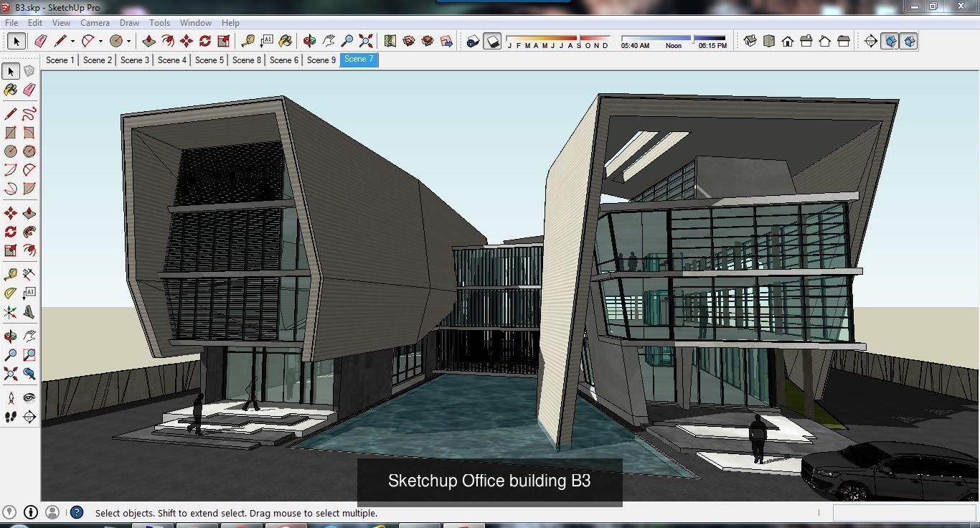Select the Scale tool in top toolbar
This screenshot has height=528, width=980.
(224, 41)
